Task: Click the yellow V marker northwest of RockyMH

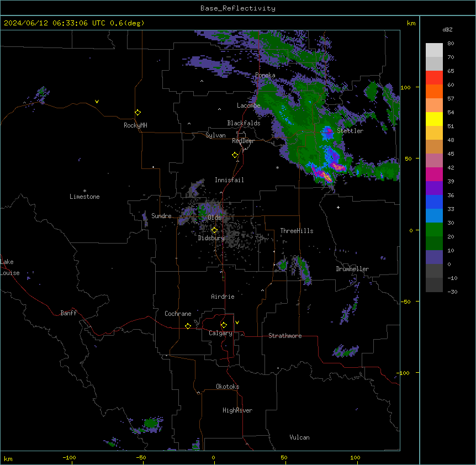Action: tap(97, 102)
